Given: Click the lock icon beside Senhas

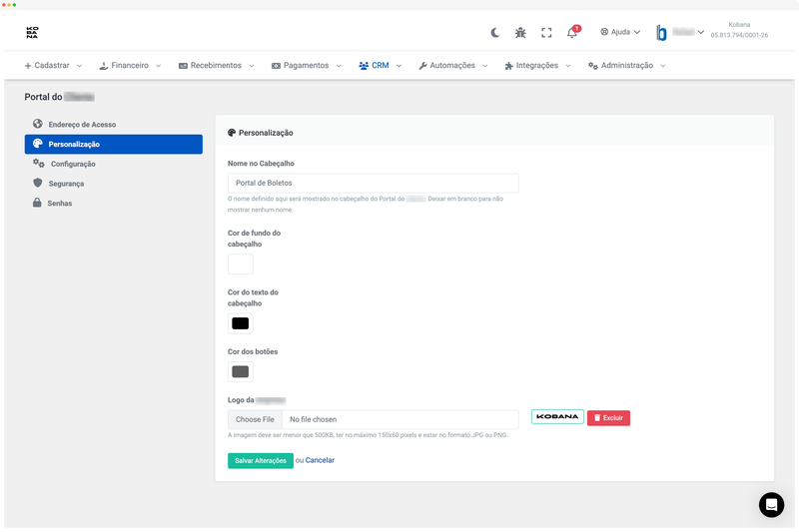Looking at the screenshot, I should 38,203.
